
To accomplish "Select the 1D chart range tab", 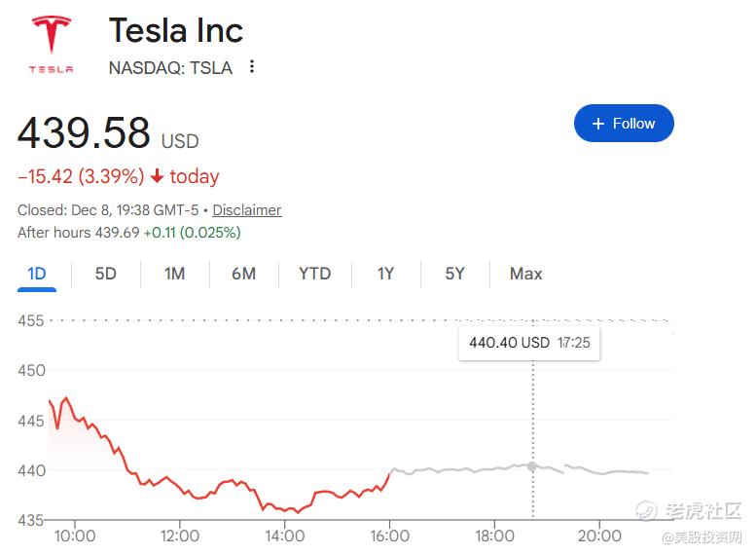I will click(37, 274).
